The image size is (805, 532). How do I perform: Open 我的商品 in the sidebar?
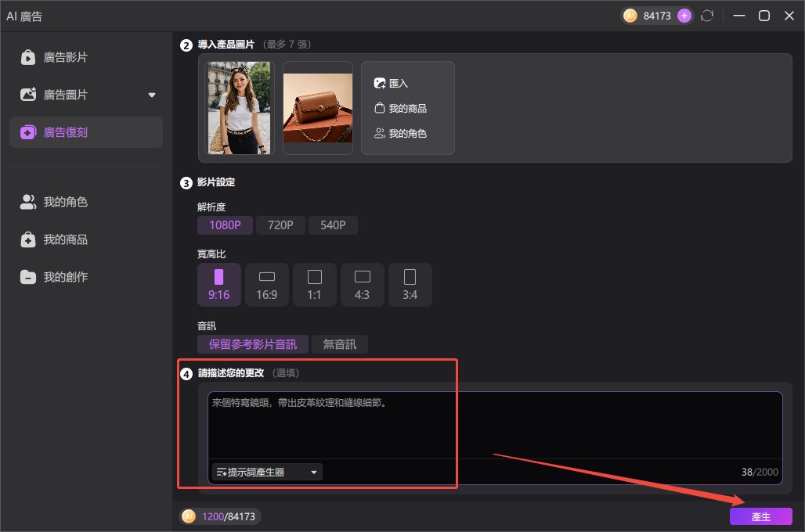85,239
